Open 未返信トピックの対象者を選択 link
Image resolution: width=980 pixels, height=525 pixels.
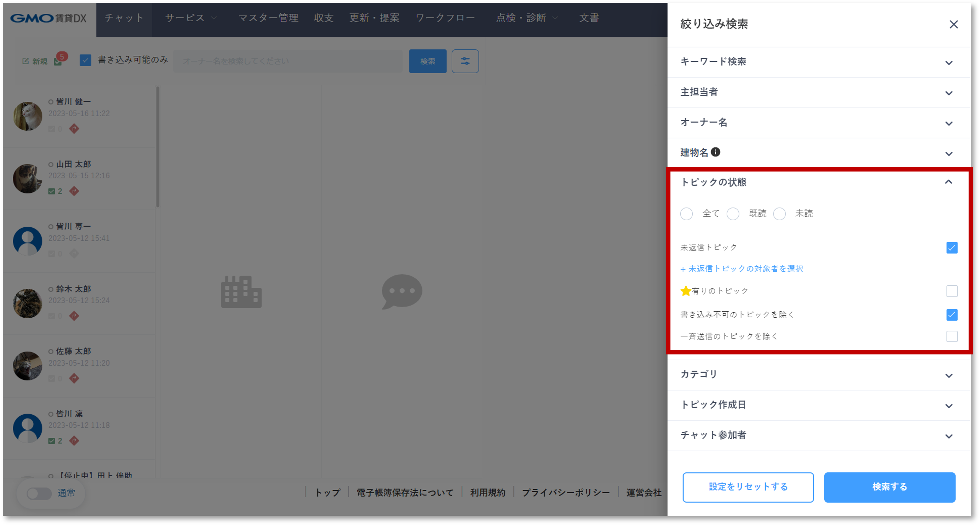coord(741,269)
